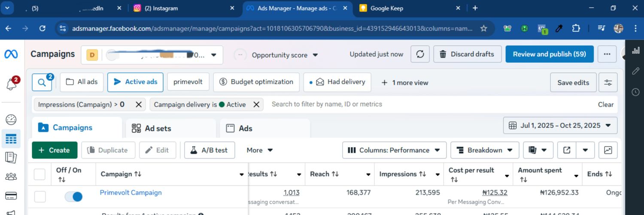
Task: Click the refresh data button beside Updated just now
Action: tap(420, 54)
